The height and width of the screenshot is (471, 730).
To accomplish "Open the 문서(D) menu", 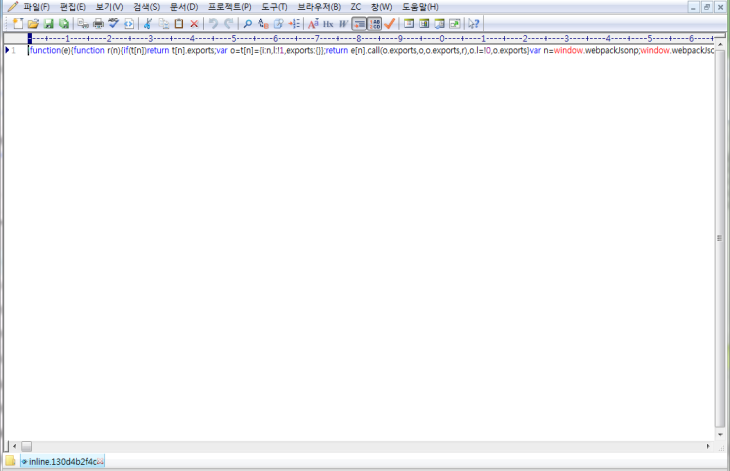I will click(x=183, y=7).
